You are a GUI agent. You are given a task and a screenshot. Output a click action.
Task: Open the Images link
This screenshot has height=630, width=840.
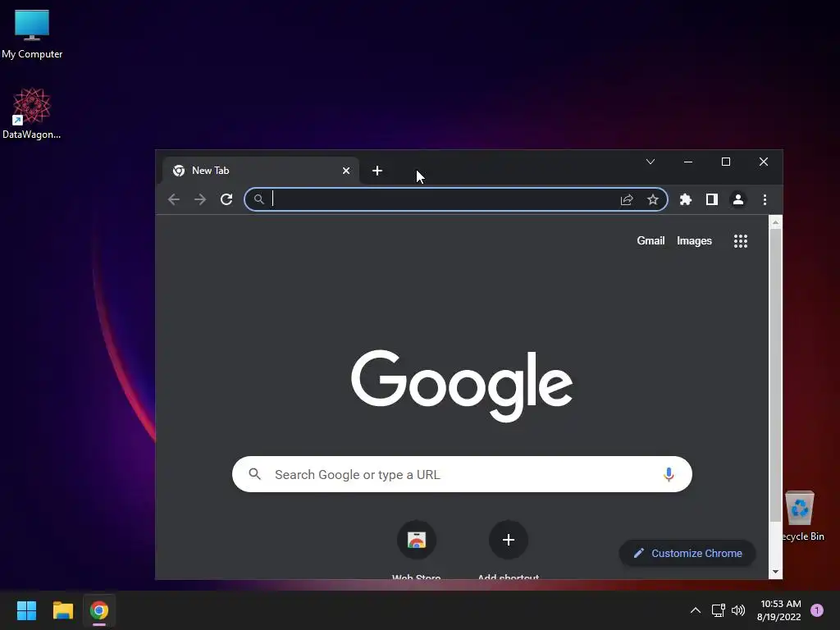[694, 241]
